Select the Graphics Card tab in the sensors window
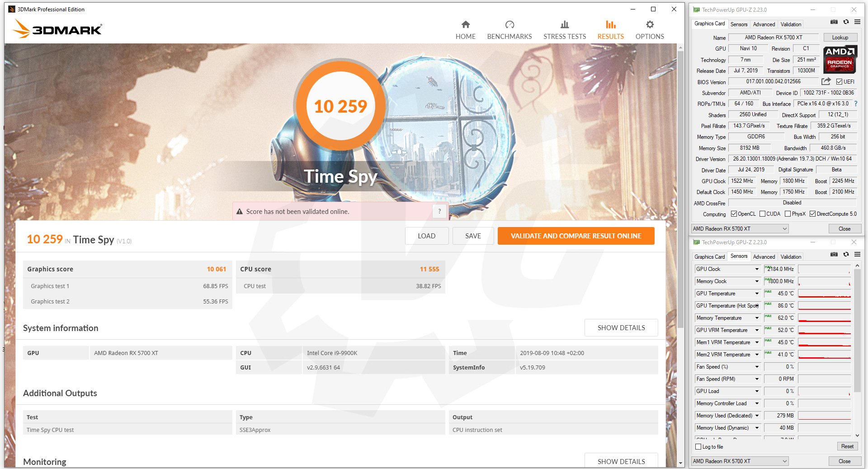This screenshot has width=868, height=469. (709, 256)
